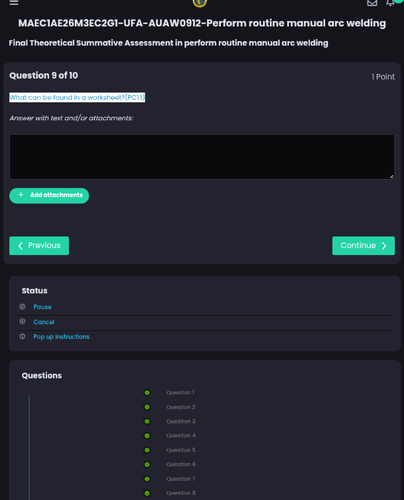Click the '1 Point' label

tap(383, 77)
